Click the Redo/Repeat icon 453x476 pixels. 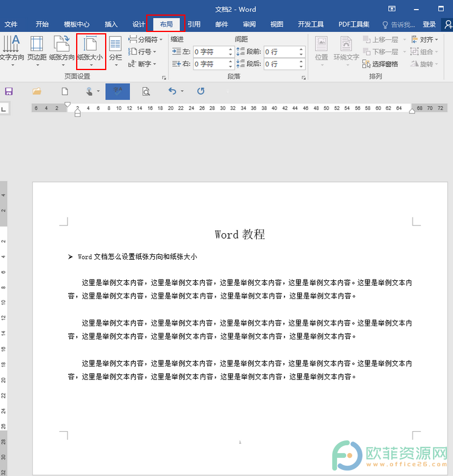tap(201, 91)
